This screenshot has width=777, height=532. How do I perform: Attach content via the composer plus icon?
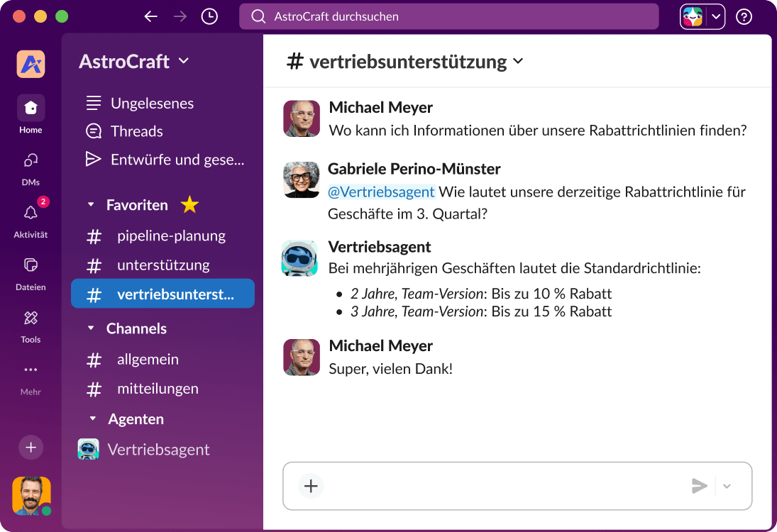(x=310, y=486)
